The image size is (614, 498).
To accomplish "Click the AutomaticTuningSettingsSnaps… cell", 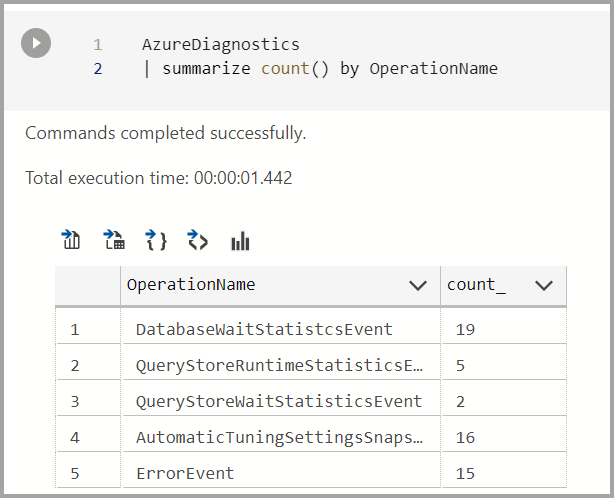I will [281, 434].
